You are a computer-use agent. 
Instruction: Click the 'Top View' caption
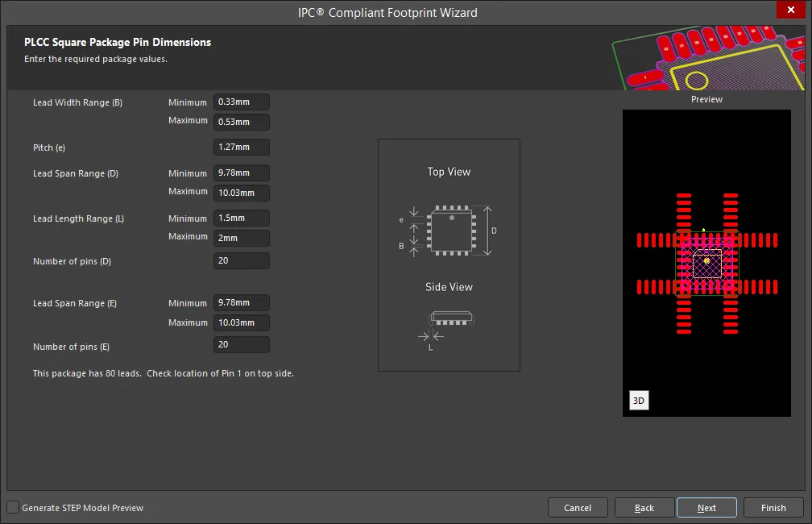pyautogui.click(x=449, y=172)
